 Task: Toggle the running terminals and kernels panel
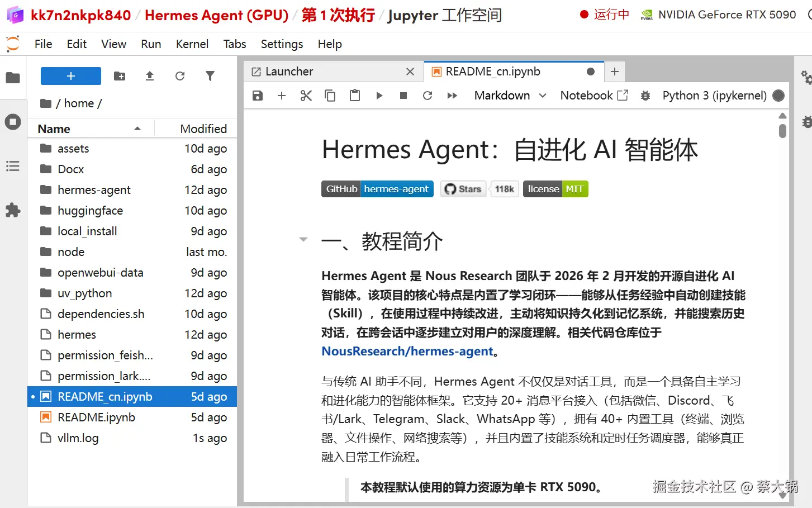[13, 121]
